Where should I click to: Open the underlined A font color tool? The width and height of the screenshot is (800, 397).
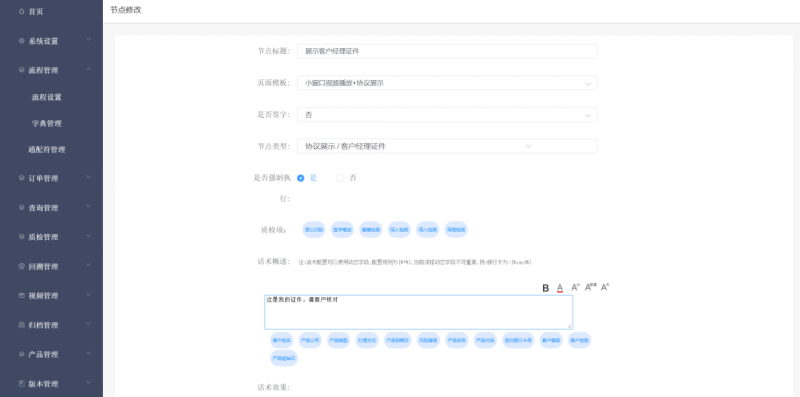(x=560, y=288)
